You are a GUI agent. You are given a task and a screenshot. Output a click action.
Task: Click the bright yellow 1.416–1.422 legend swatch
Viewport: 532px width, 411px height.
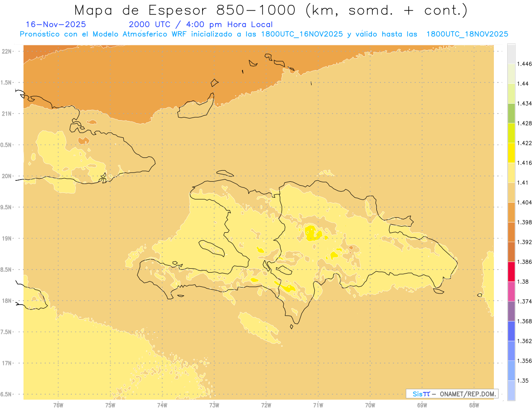point(511,153)
